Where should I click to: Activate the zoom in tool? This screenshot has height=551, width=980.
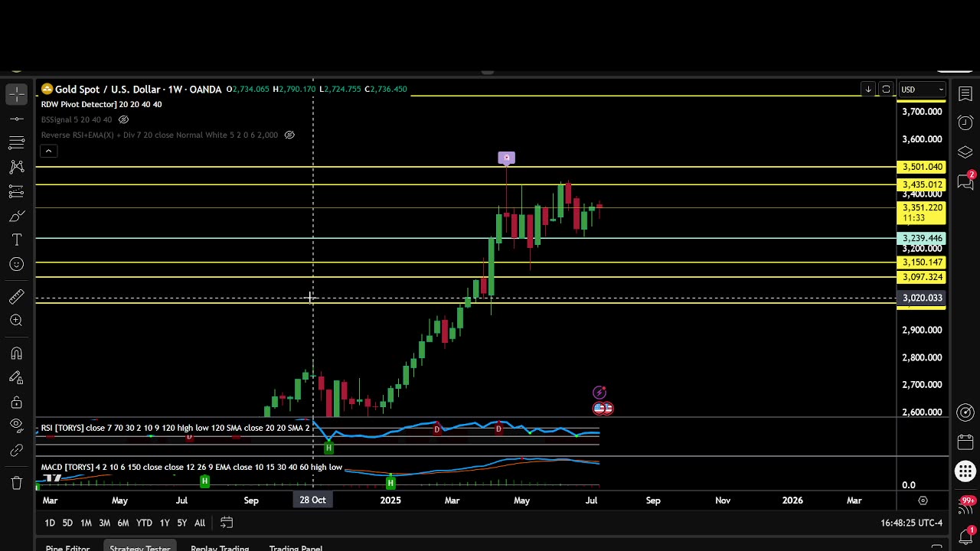(16, 321)
